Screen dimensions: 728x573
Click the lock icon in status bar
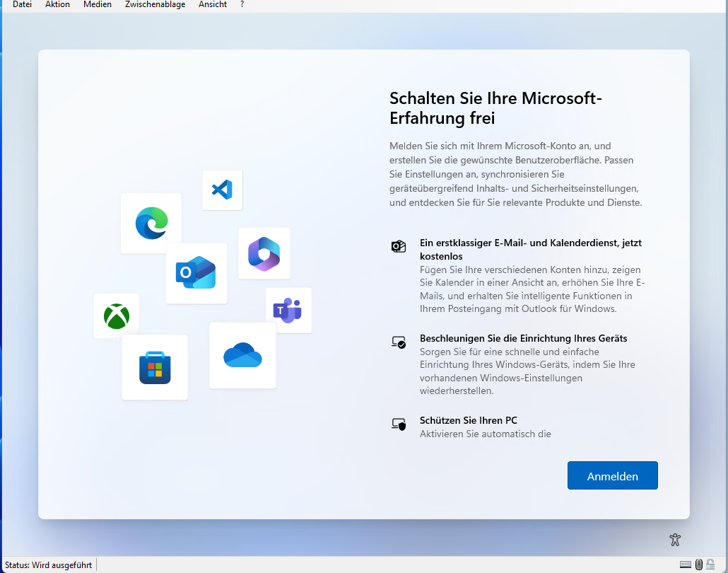click(710, 565)
